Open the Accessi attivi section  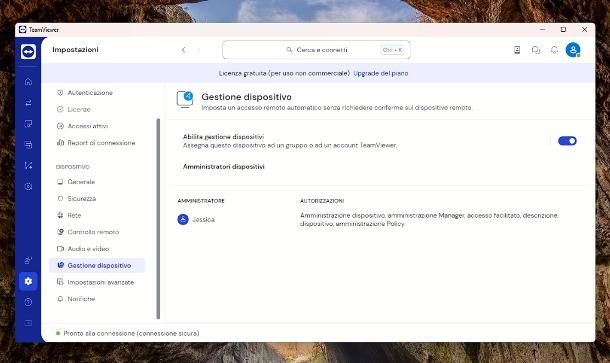point(88,126)
